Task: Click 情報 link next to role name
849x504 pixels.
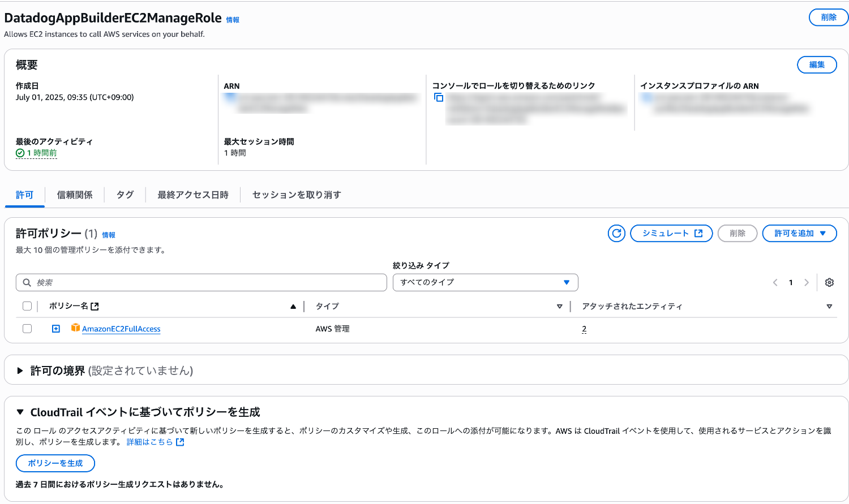Action: (x=233, y=20)
